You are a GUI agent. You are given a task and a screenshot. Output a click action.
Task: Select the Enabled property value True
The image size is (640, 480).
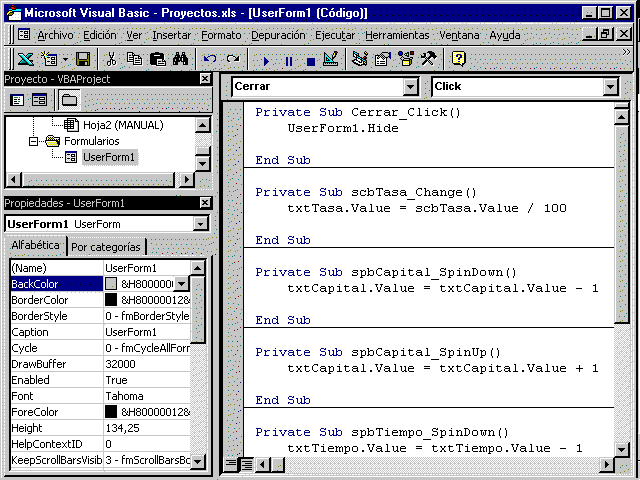tap(116, 380)
